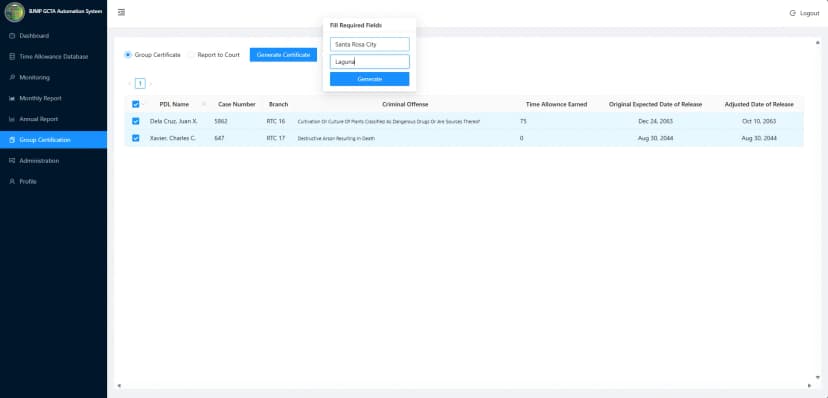Click the Profile user icon
This screenshot has width=828, height=398.
12,182
